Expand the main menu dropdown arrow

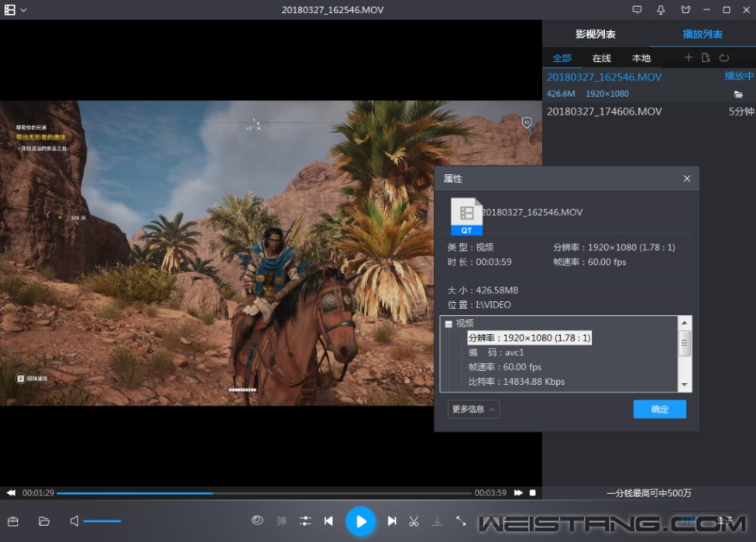click(x=23, y=10)
